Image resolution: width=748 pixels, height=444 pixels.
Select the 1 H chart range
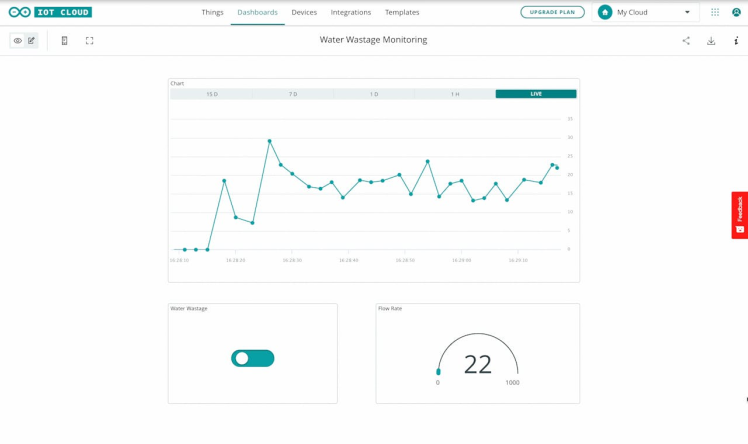click(455, 94)
